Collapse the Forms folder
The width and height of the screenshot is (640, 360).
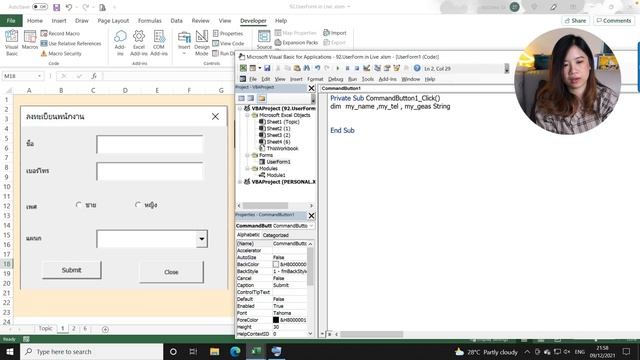[x=247, y=155]
